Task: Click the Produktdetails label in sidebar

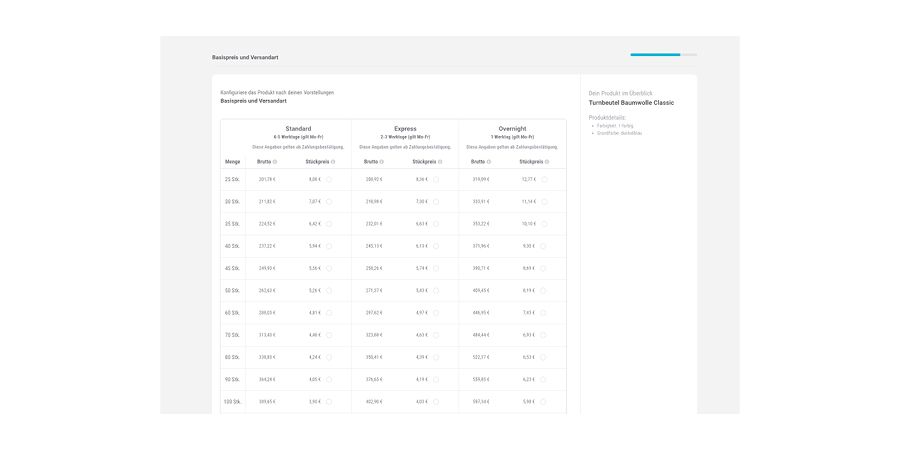Action: (x=607, y=118)
